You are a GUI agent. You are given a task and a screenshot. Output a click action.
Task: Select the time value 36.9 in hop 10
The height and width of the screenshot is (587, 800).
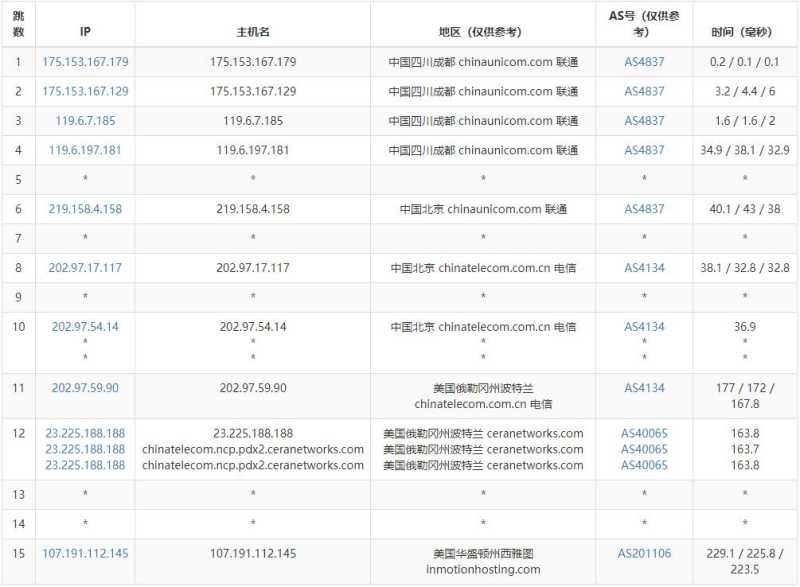(744, 327)
